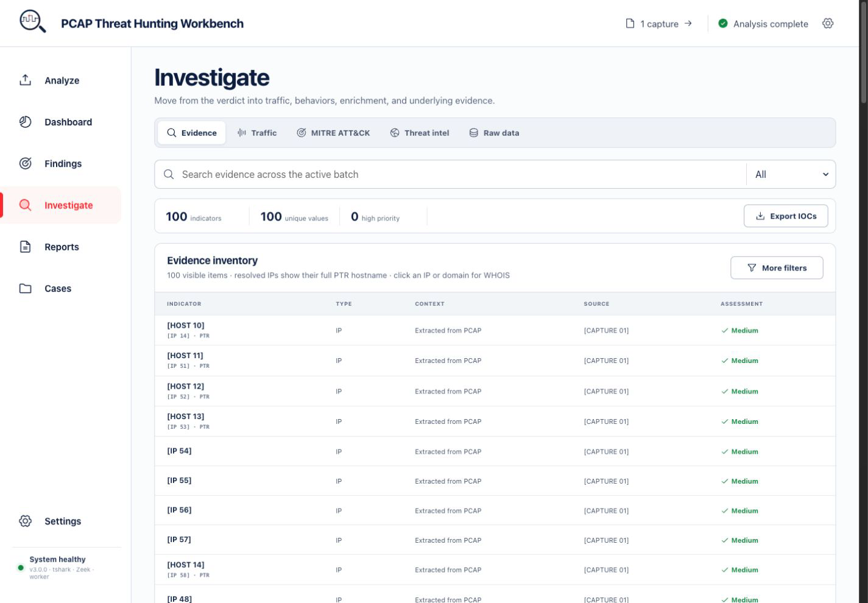Click the ASSESSMENT column header
Image resolution: width=868 pixels, height=603 pixels.
point(741,303)
